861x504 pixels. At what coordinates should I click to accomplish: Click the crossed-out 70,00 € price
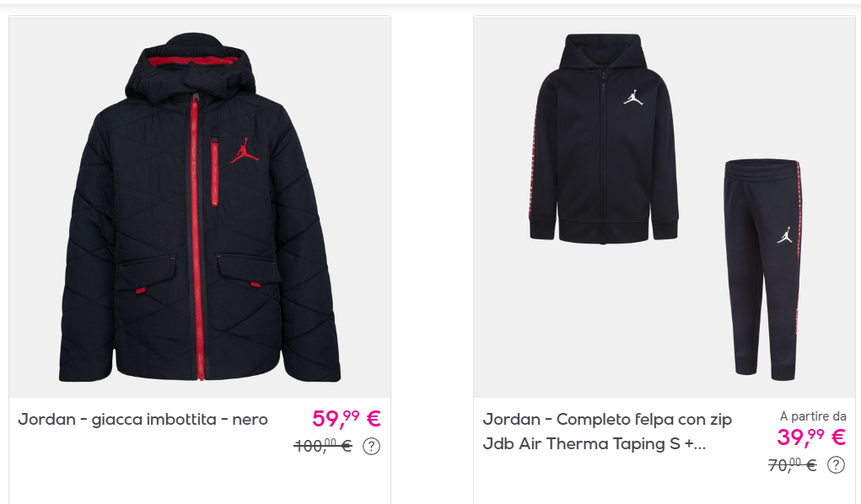pos(793,465)
